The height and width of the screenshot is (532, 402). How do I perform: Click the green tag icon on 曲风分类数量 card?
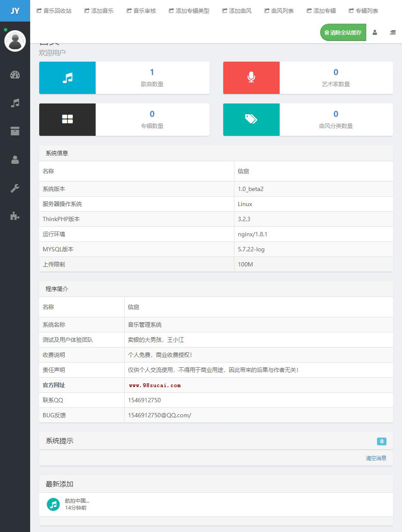[x=251, y=119]
